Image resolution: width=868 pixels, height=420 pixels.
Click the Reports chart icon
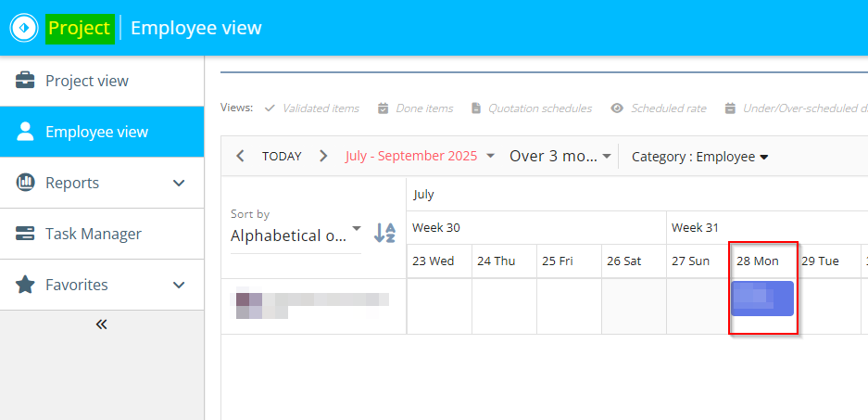[x=26, y=183]
